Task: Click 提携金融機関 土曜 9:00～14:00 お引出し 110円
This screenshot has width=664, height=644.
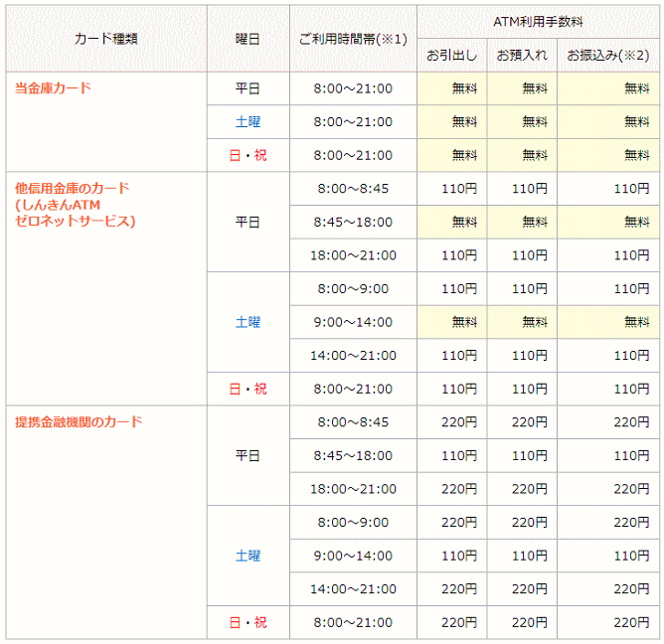Action: point(452,556)
